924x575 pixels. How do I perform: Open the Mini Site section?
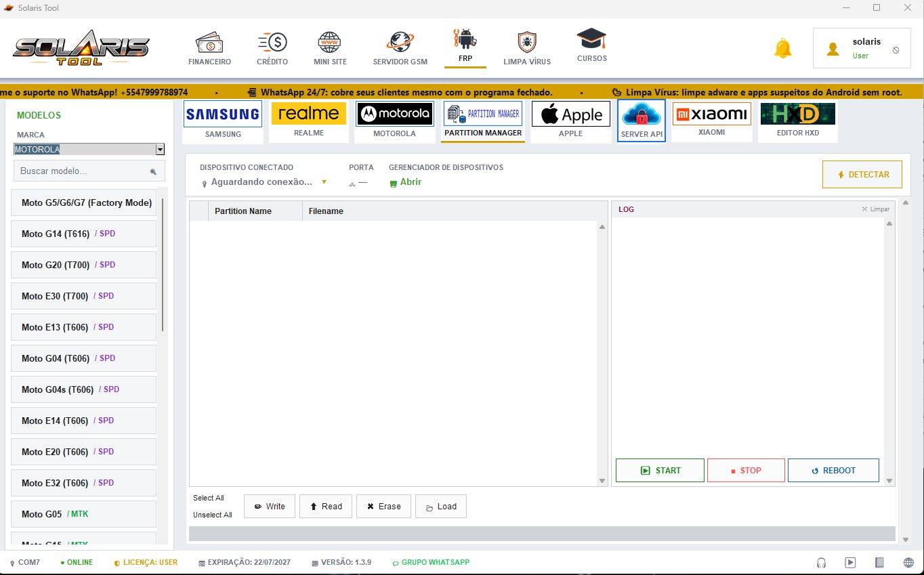click(330, 49)
